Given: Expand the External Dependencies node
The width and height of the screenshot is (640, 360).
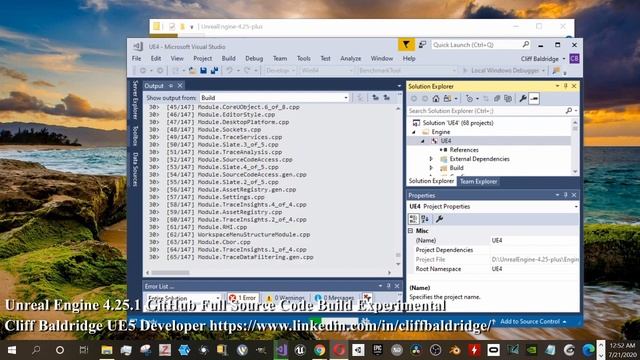Looking at the screenshot, I should point(431,159).
